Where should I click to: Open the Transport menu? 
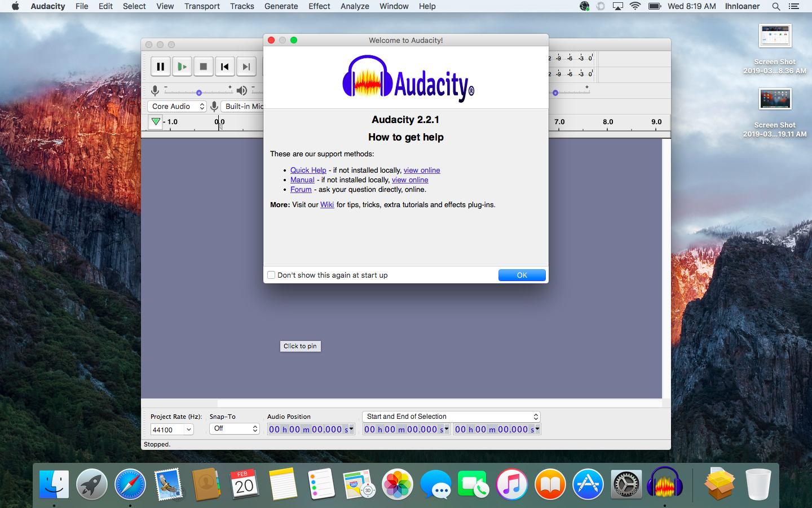[202, 6]
